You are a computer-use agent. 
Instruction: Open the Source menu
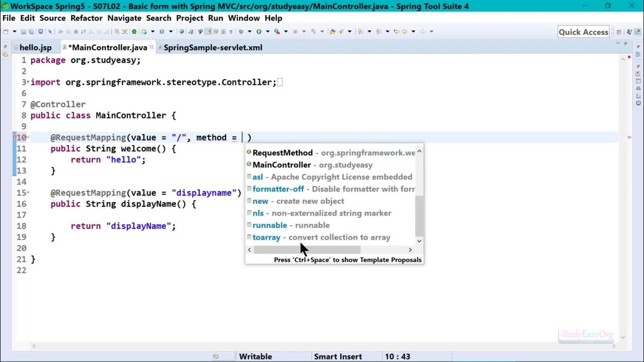52,18
